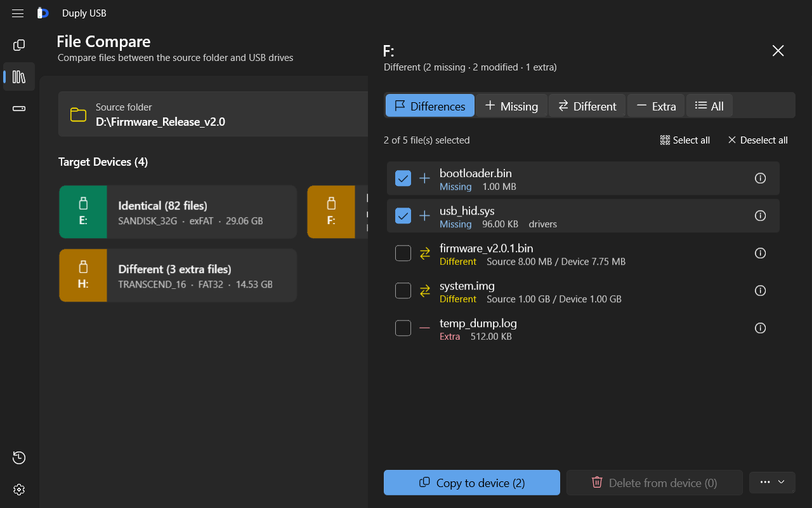Viewport: 812px width, 508px height.
Task: Click Copy to device (2) button
Action: pos(472,483)
